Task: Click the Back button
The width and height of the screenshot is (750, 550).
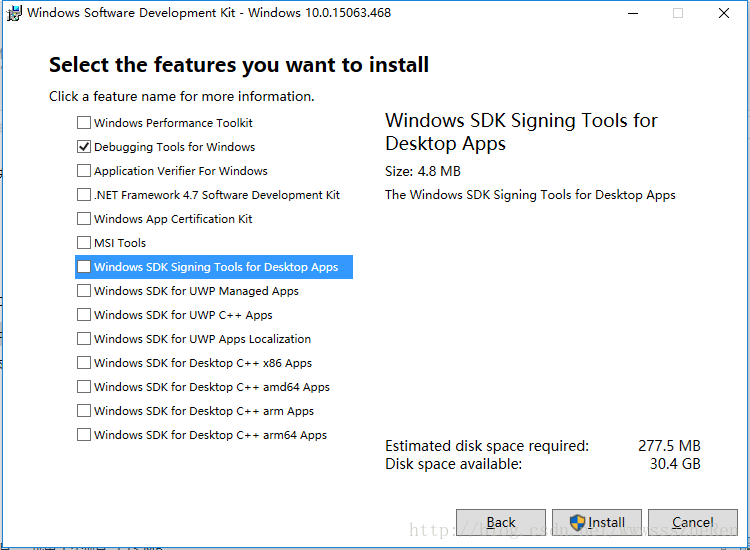Action: click(x=501, y=522)
